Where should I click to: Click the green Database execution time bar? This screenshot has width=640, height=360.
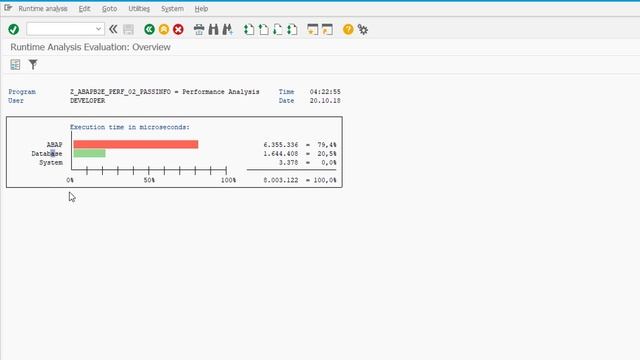tap(89, 153)
